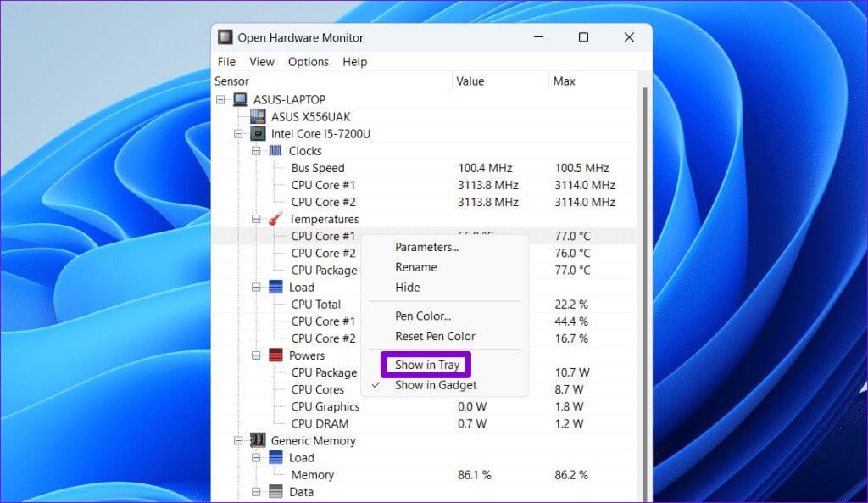
Task: Click the Load icon under Generic Memory
Action: point(275,457)
